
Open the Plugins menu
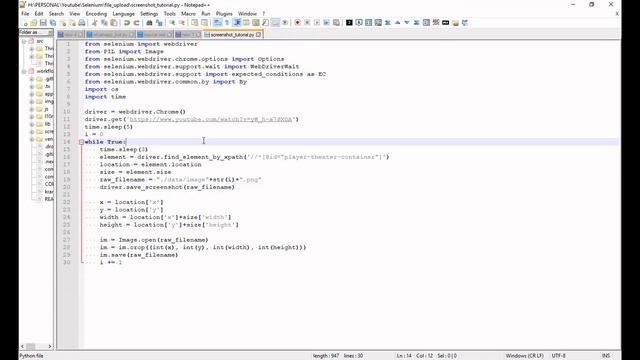pos(224,13)
